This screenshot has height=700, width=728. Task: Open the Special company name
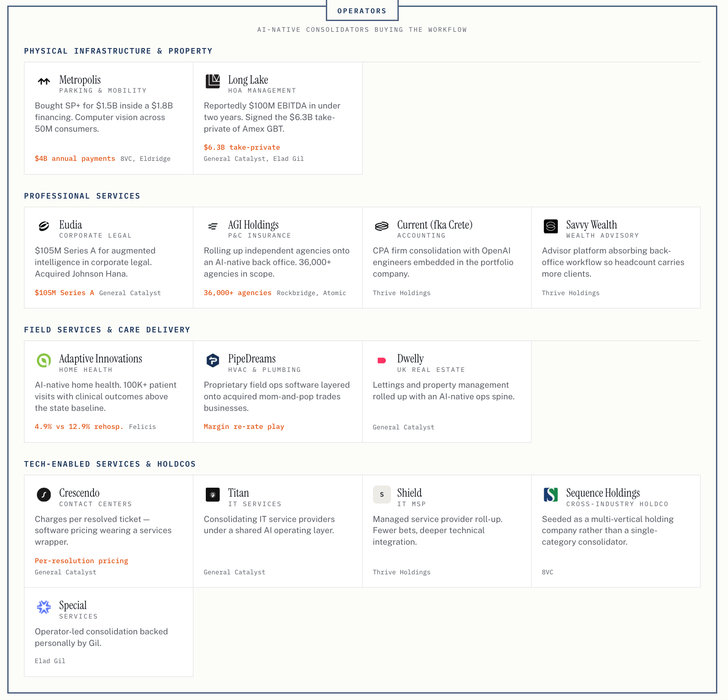[73, 605]
